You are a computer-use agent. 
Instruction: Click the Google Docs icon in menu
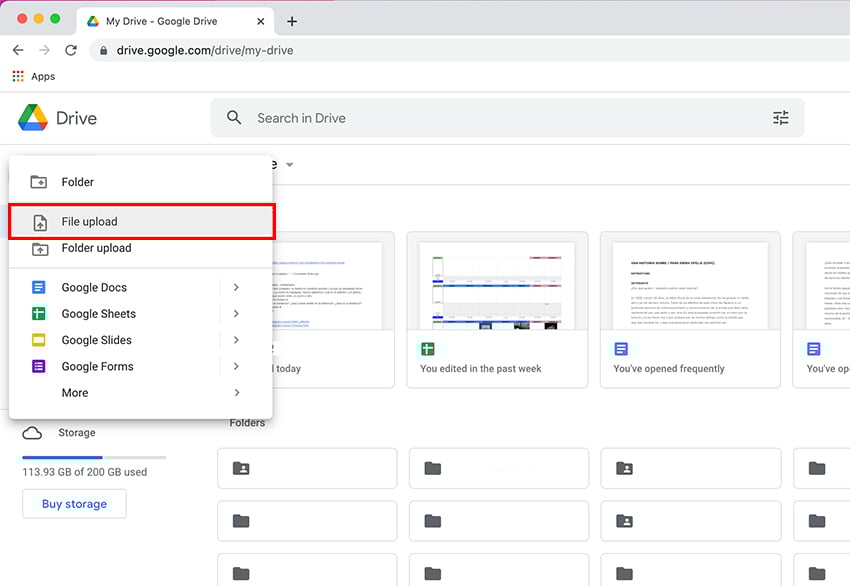click(x=39, y=287)
